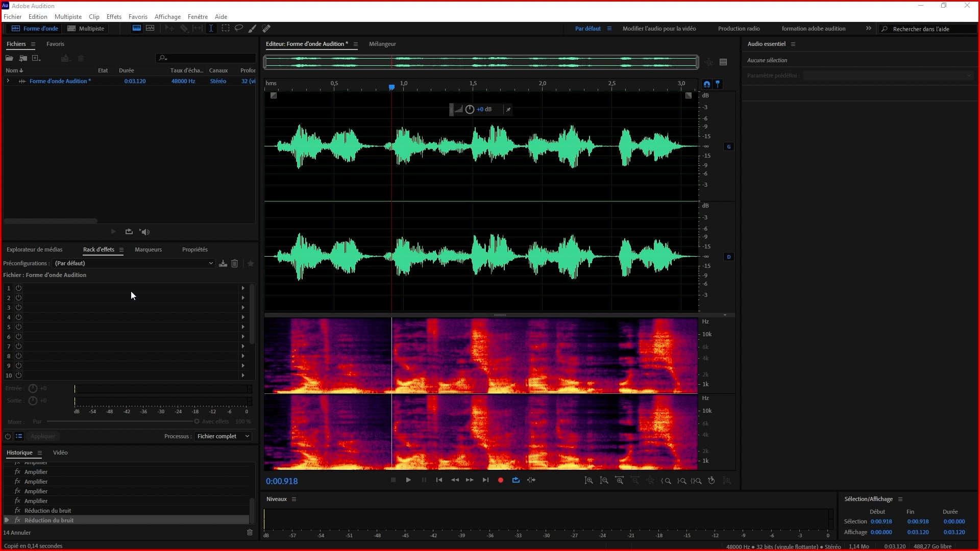Expand the 'Forme d'onde Audition' file entry
980x551 pixels.
pyautogui.click(x=8, y=81)
